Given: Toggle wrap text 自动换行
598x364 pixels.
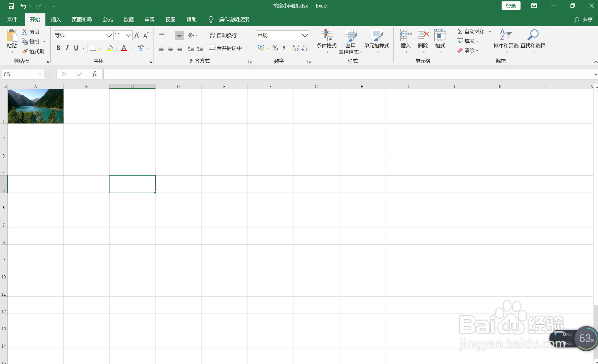Looking at the screenshot, I should tap(223, 35).
